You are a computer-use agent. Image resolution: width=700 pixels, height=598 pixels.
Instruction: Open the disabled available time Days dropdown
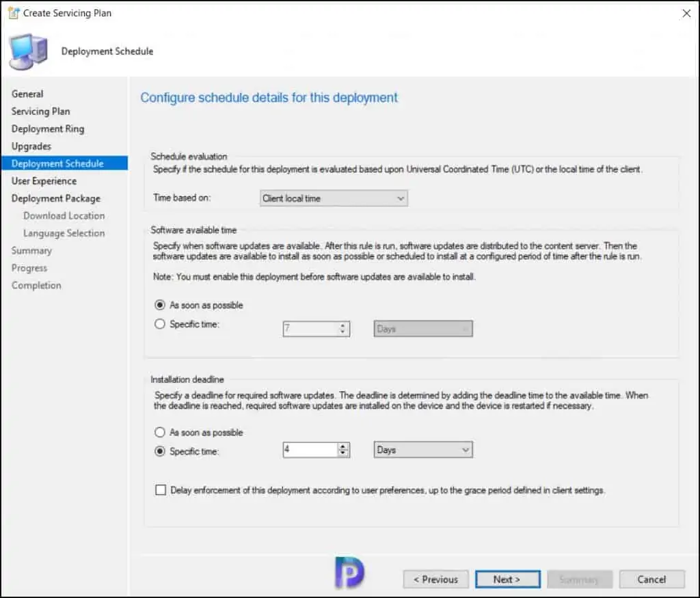click(x=422, y=329)
